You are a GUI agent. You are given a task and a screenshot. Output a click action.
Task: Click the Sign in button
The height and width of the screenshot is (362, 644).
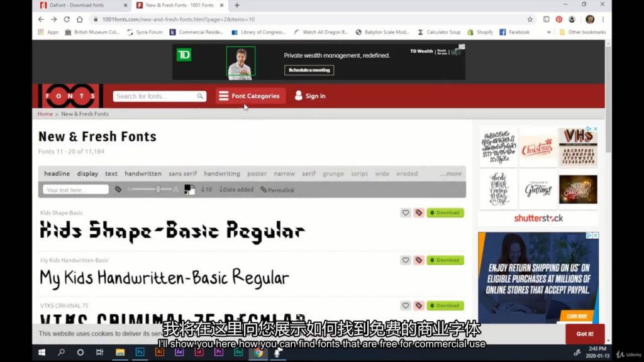(310, 96)
